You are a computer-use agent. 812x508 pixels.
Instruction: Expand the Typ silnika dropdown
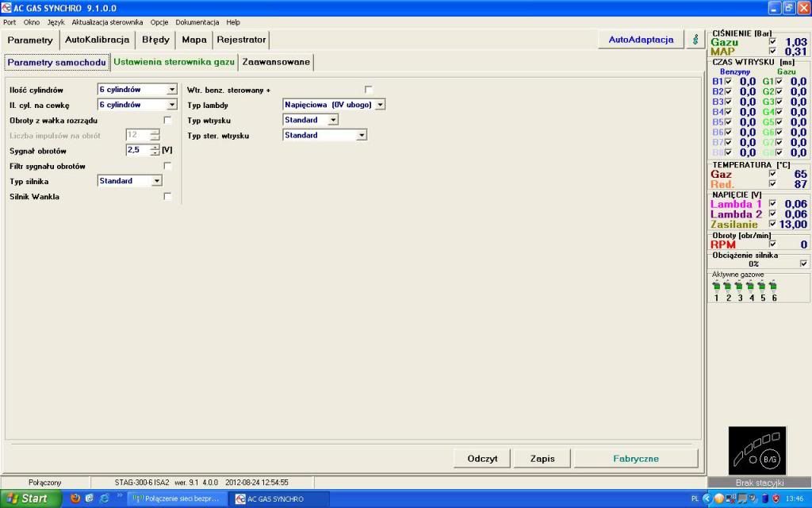pos(156,181)
